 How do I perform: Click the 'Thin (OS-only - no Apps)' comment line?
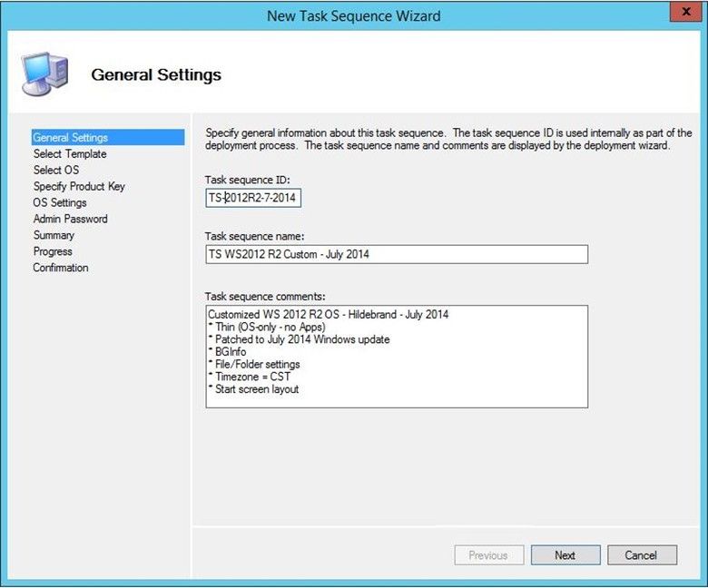coord(267,327)
